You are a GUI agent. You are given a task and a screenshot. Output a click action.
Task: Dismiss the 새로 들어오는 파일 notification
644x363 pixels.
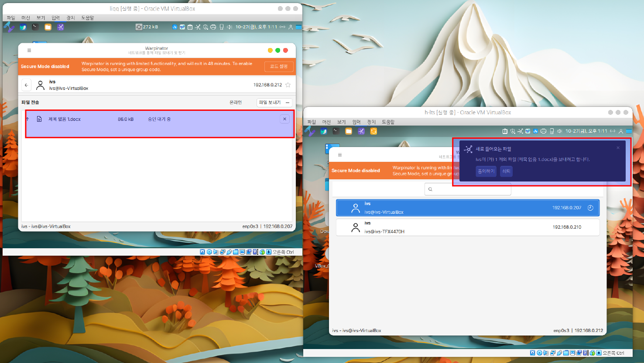618,148
